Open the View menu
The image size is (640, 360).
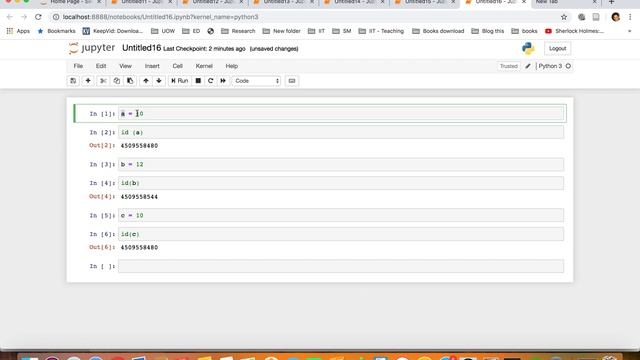pos(125,66)
